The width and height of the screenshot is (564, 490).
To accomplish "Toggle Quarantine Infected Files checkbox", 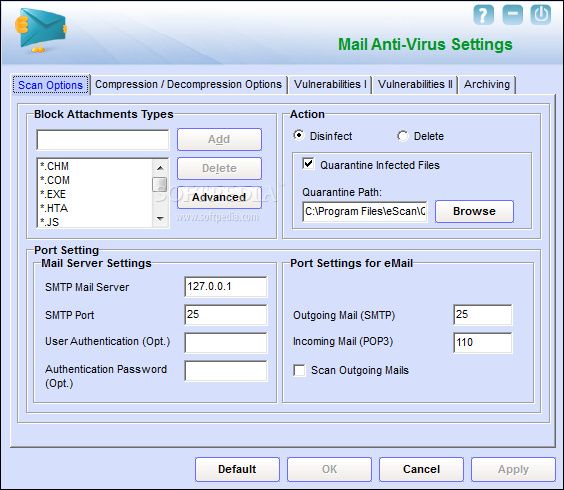I will pyautogui.click(x=308, y=164).
